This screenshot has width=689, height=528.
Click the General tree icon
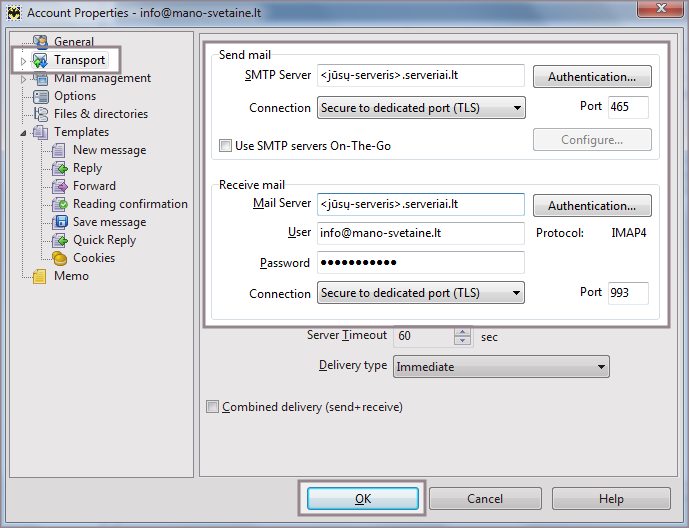(41, 42)
